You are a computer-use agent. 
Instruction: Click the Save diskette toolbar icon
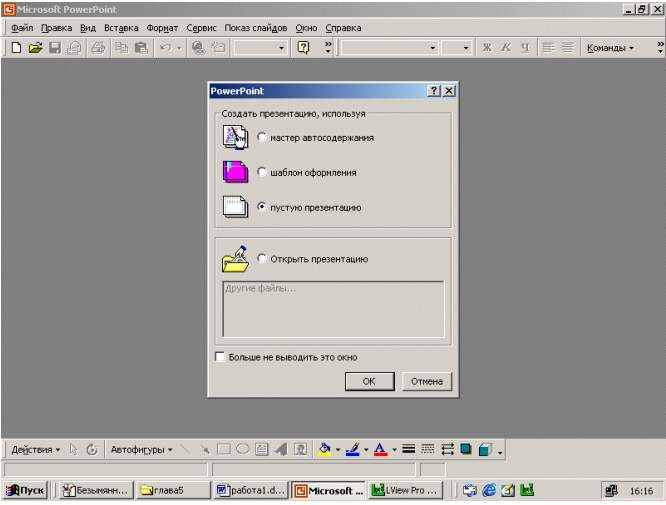55,48
